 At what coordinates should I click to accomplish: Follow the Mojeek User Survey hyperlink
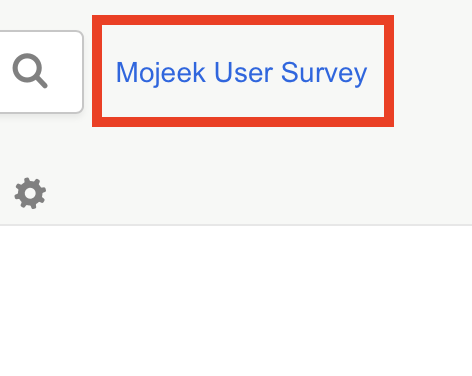(241, 73)
